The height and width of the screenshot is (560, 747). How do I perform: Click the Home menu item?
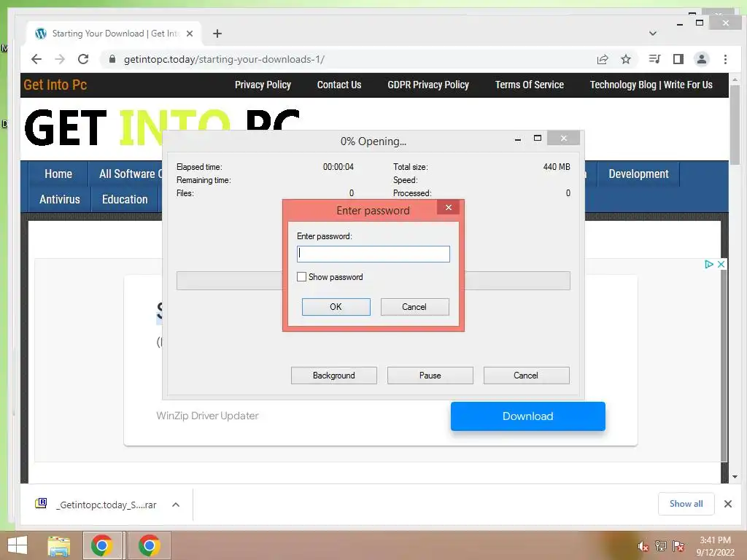point(58,174)
